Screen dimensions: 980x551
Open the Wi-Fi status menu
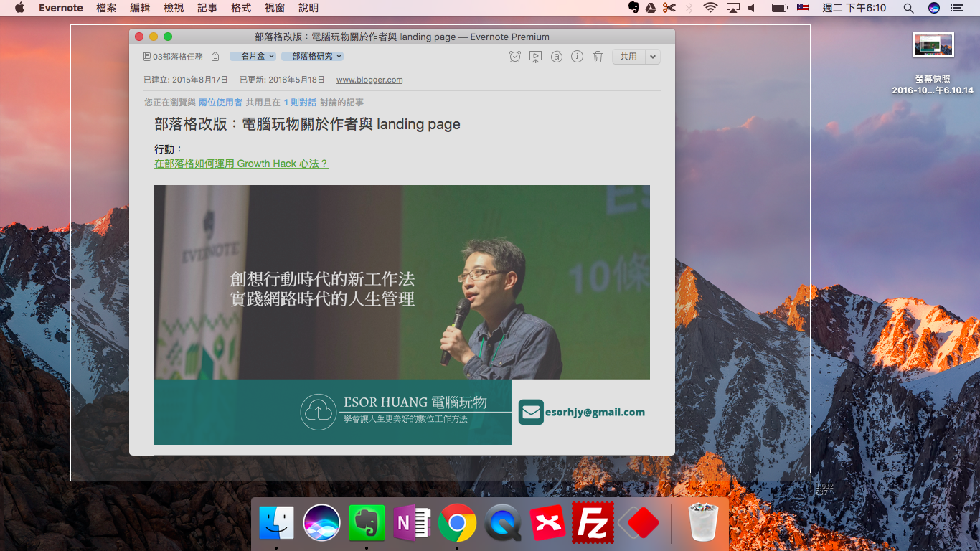(x=710, y=8)
